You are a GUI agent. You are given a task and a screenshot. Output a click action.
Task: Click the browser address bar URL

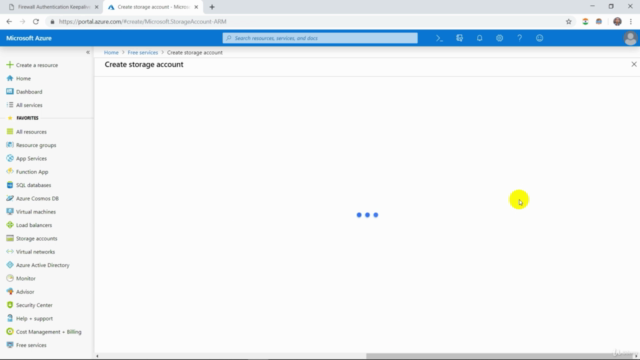[x=142, y=22]
